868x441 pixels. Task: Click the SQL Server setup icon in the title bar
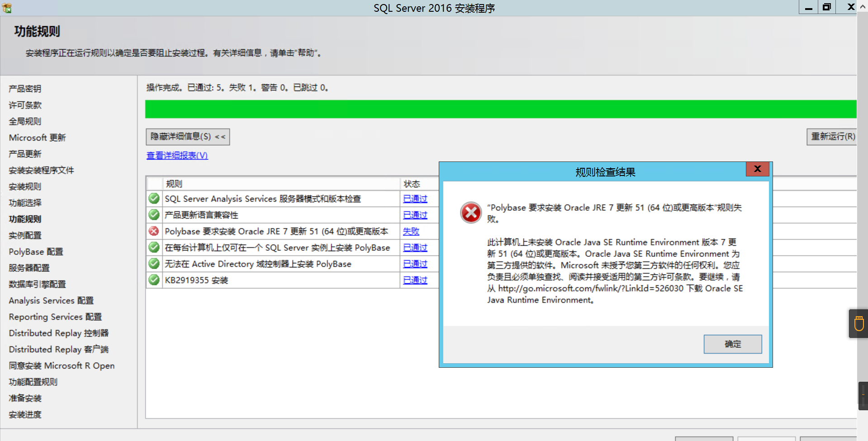tap(7, 8)
